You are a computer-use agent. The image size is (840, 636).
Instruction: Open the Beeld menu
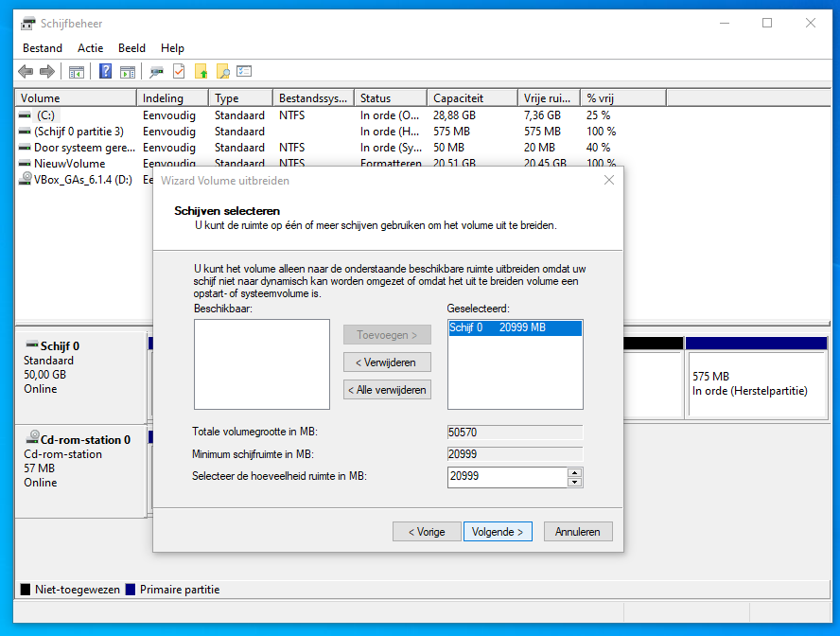[x=131, y=48]
